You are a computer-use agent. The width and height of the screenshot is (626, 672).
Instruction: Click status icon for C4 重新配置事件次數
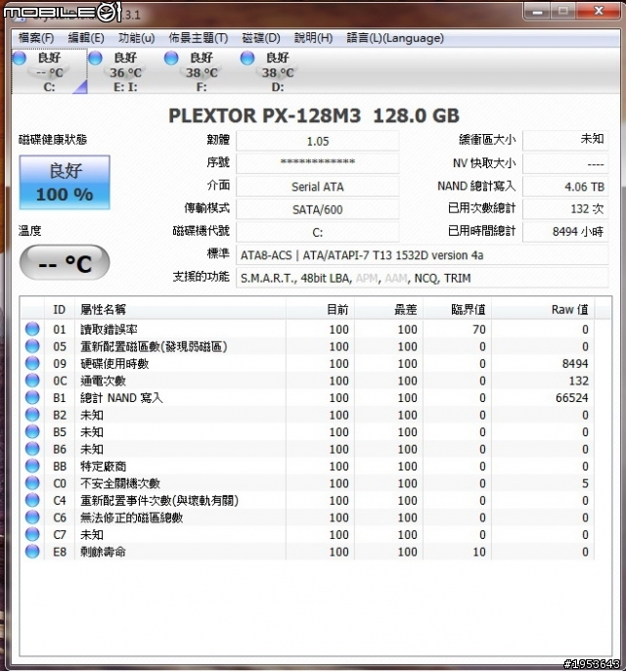pyautogui.click(x=32, y=501)
